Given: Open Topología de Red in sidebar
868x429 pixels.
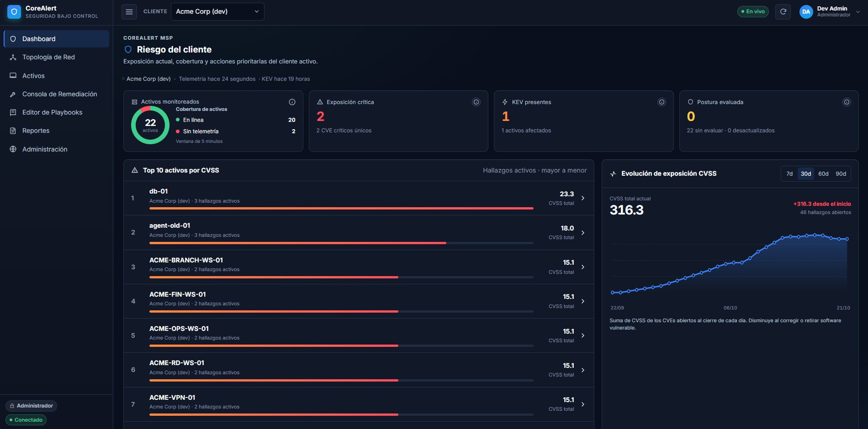Looking at the screenshot, I should (x=56, y=58).
